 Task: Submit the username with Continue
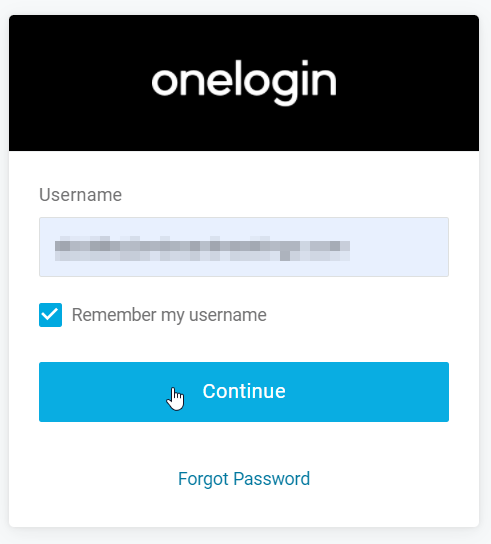click(x=244, y=392)
